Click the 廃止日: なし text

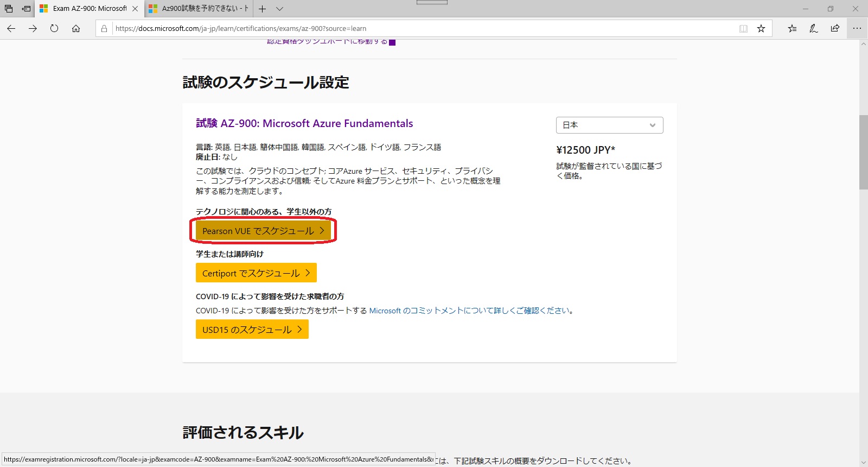(x=216, y=157)
